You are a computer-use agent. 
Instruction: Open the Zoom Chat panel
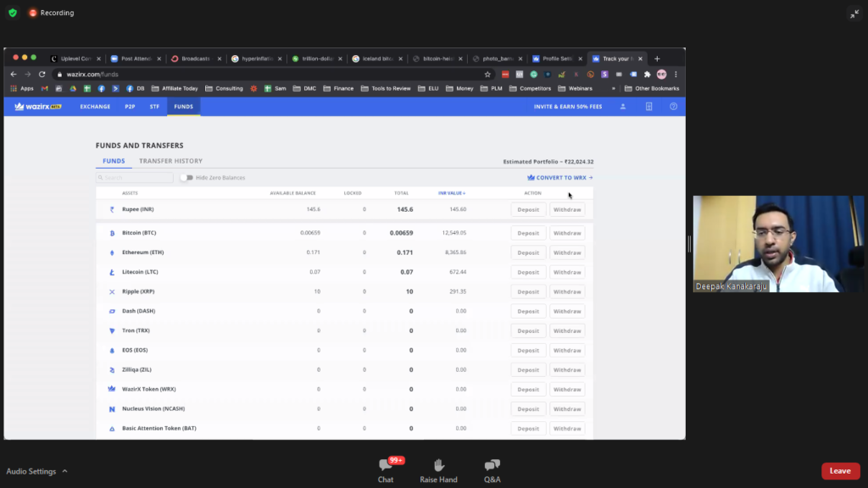coord(386,466)
